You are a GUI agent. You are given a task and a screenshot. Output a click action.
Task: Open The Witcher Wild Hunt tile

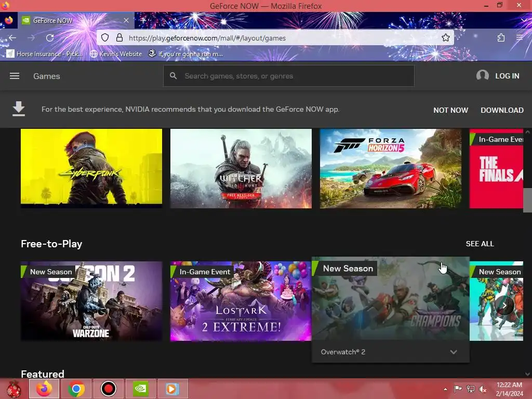(241, 168)
